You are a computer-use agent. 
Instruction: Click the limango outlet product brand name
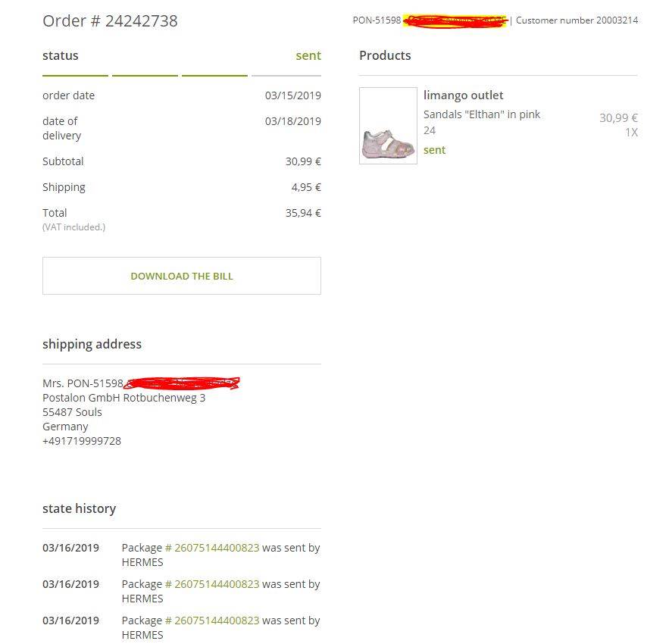click(463, 95)
